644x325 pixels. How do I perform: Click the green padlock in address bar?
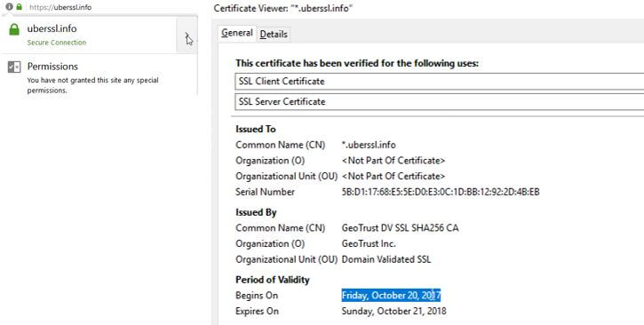(19, 6)
